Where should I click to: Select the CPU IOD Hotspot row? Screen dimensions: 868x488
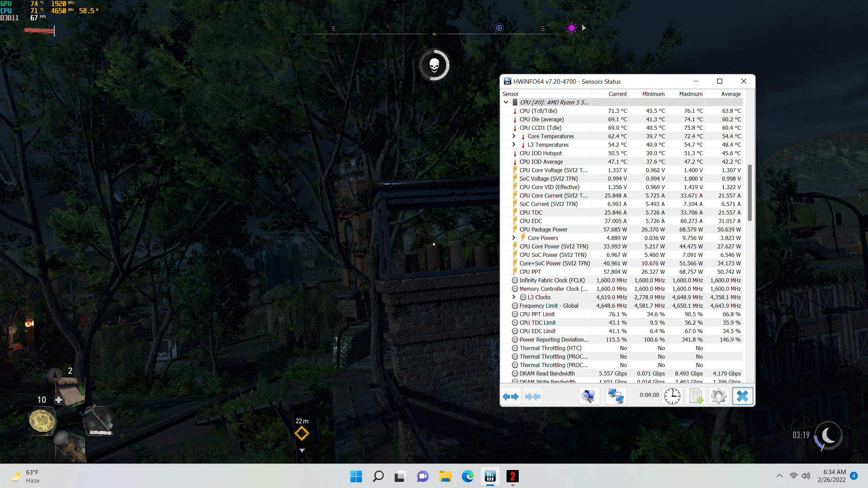pos(622,153)
